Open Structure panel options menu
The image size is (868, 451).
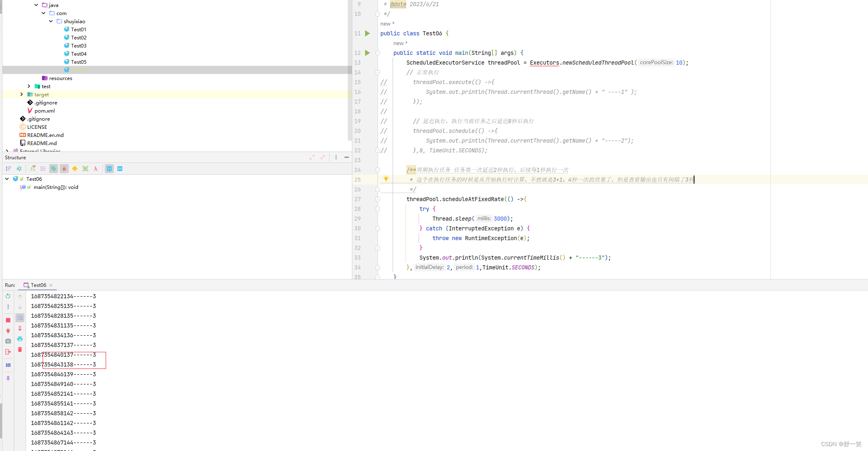coord(336,157)
